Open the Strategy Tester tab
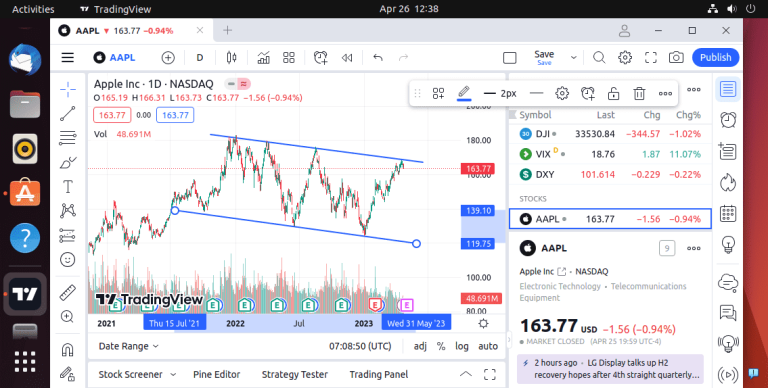The height and width of the screenshot is (388, 768). point(294,375)
